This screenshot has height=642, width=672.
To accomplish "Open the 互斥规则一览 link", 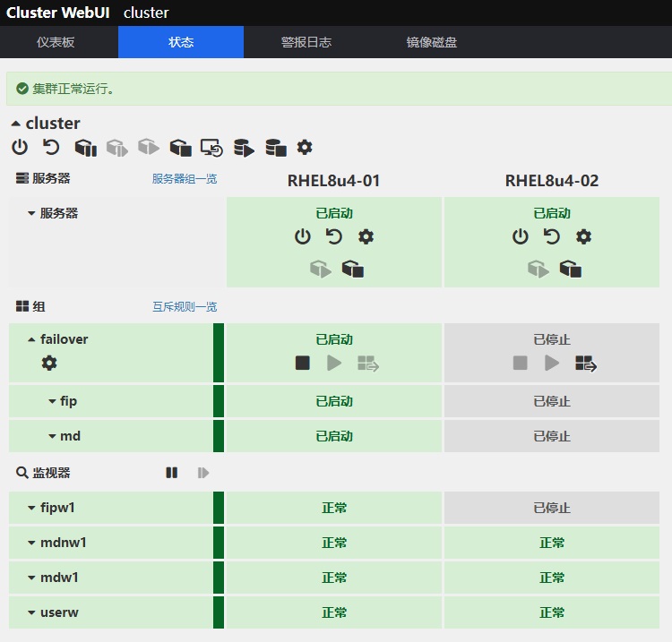I will [185, 306].
